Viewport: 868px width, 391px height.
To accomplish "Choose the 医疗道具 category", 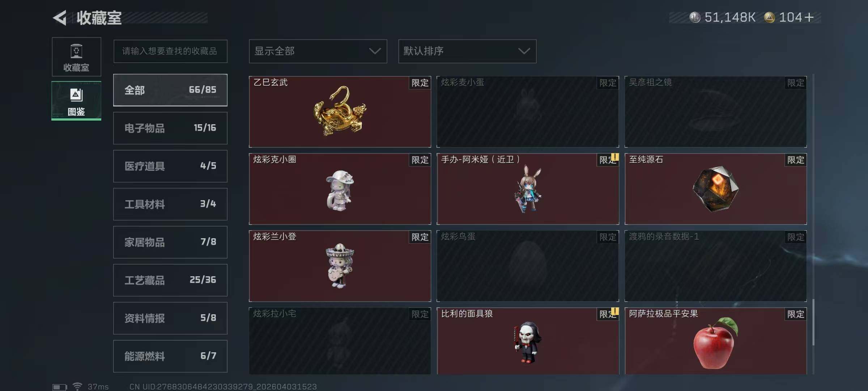I will click(170, 166).
